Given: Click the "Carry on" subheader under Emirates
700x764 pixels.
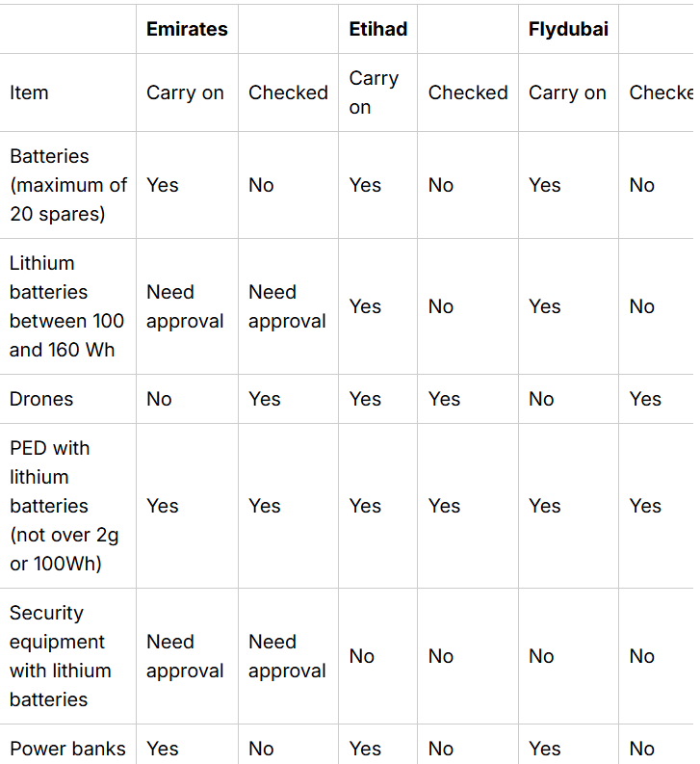Looking at the screenshot, I should click(x=185, y=92).
